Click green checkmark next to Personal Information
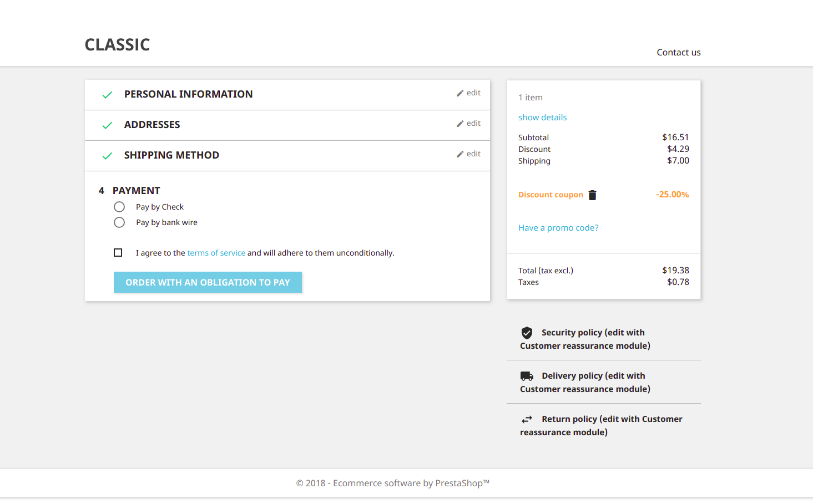Image resolution: width=813 pixels, height=504 pixels. coord(107,95)
